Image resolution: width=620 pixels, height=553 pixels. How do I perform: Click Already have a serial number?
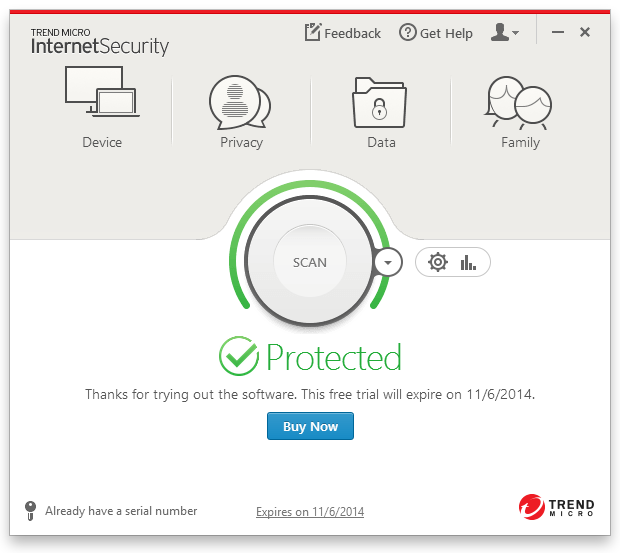coord(121,511)
